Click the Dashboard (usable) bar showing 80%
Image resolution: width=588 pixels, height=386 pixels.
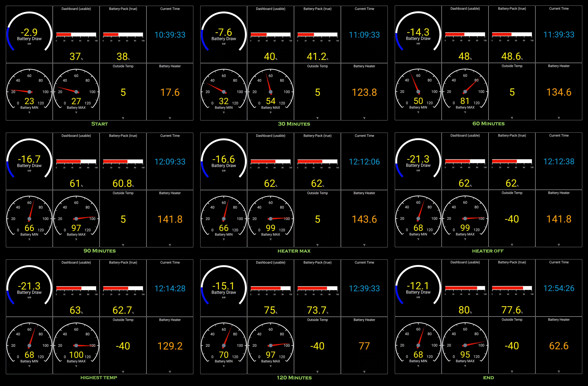tap(465, 288)
